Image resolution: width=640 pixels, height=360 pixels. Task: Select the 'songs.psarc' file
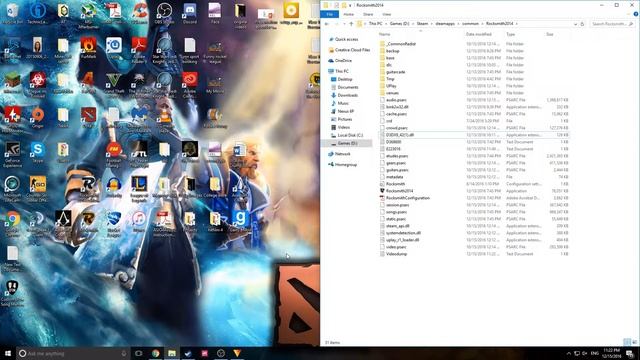click(473, 212)
